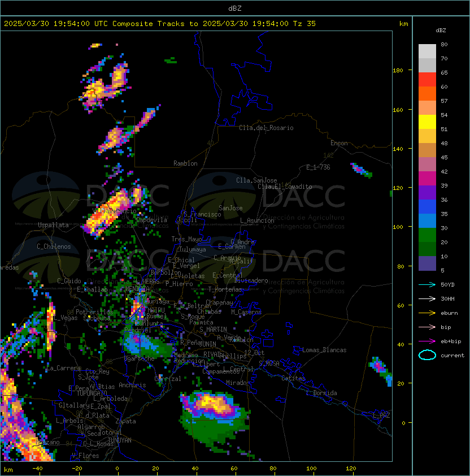Click the 'Tulumaya' map label

coord(193,249)
